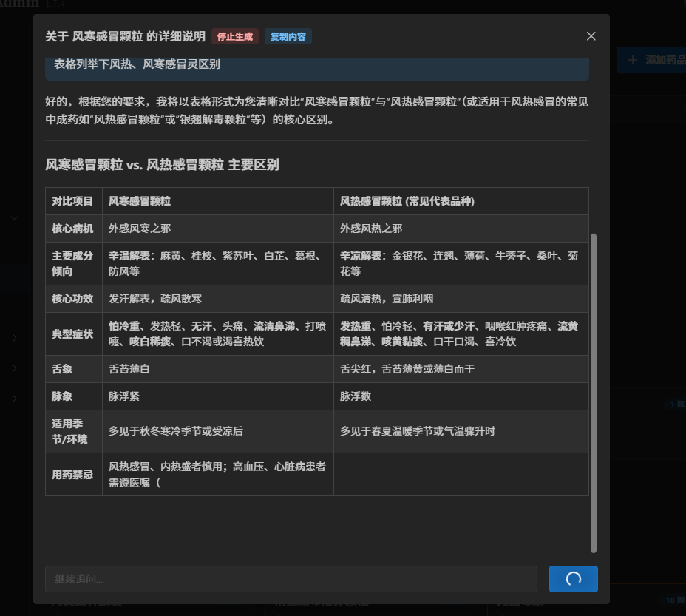Close the 风寒感冒颗粒 detail dialog
The height and width of the screenshot is (616, 686).
(591, 36)
